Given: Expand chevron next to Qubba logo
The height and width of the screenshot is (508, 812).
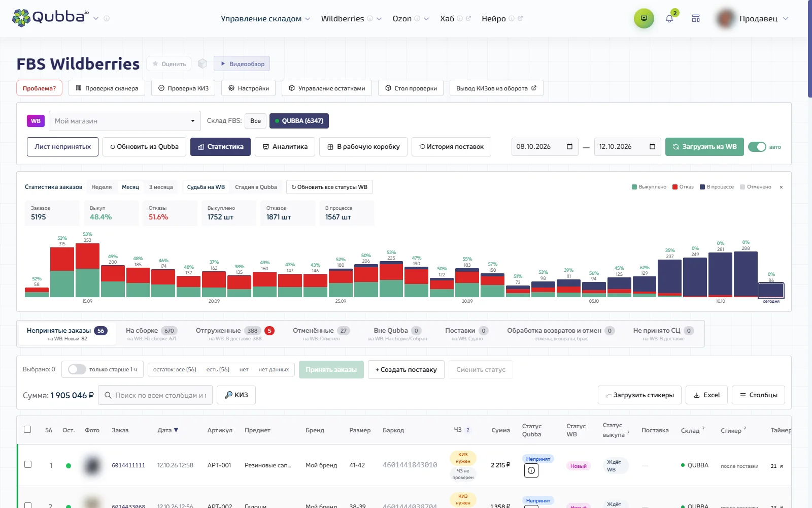Looking at the screenshot, I should pyautogui.click(x=96, y=18).
